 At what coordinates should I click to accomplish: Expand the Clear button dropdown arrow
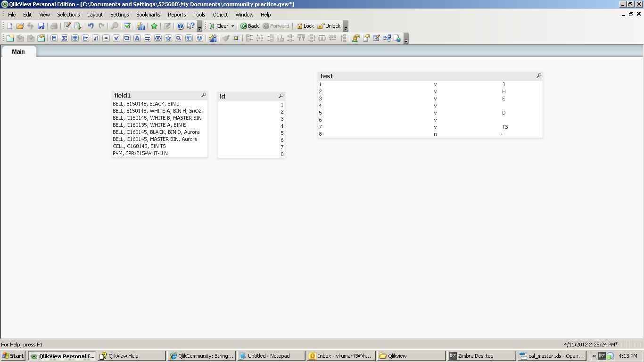[x=232, y=26]
